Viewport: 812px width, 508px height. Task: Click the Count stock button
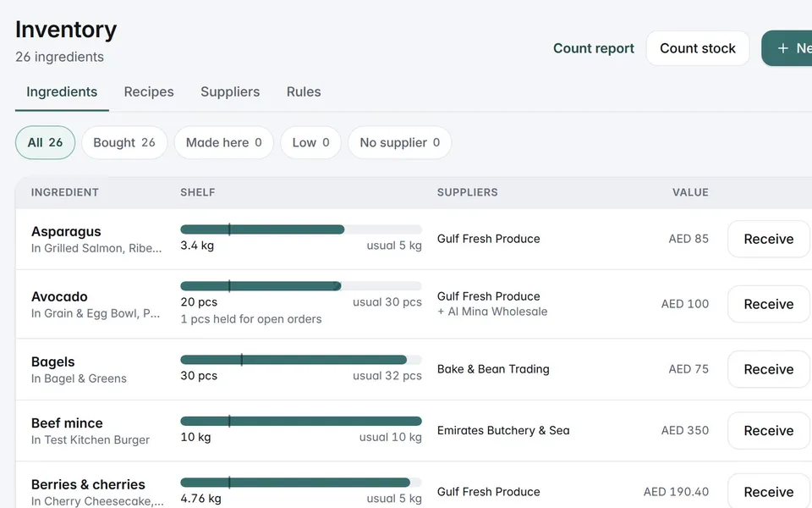tap(698, 48)
